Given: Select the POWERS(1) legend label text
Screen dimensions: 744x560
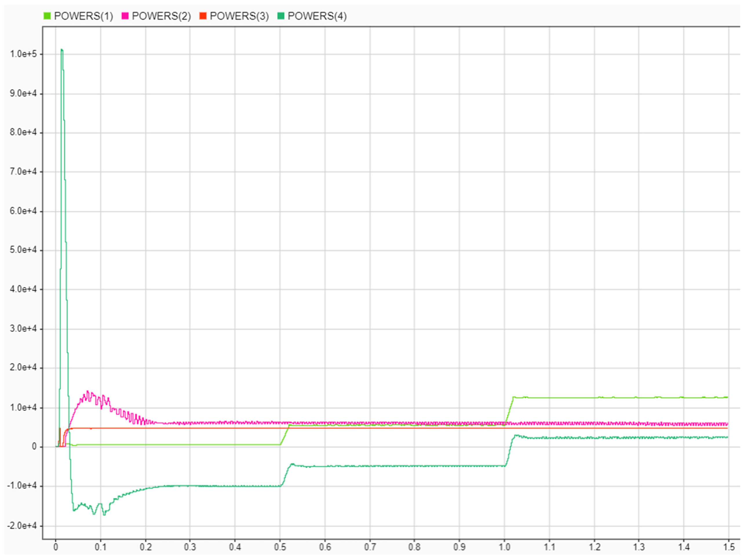Looking at the screenshot, I should [83, 16].
